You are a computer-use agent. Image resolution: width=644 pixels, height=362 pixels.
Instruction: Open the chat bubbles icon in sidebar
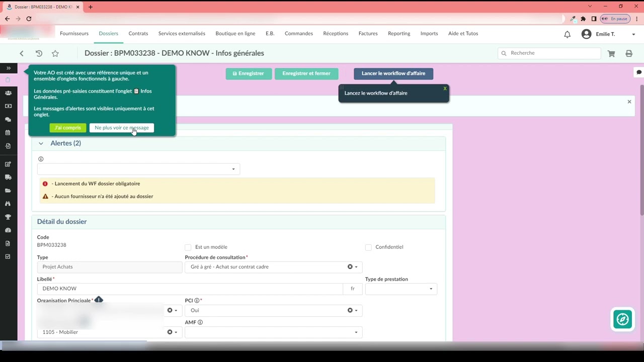8,120
